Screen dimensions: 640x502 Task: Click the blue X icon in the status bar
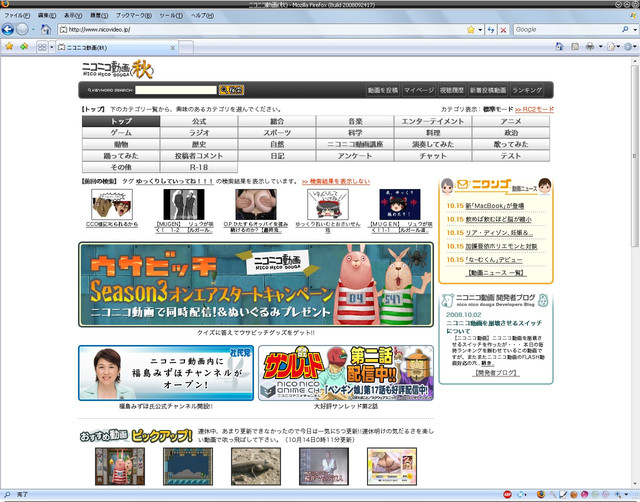pos(520,495)
